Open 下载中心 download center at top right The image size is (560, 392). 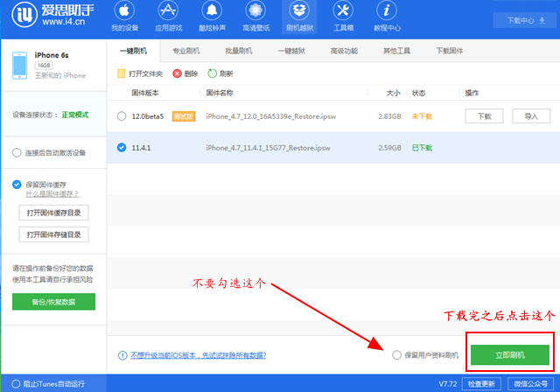tap(519, 19)
